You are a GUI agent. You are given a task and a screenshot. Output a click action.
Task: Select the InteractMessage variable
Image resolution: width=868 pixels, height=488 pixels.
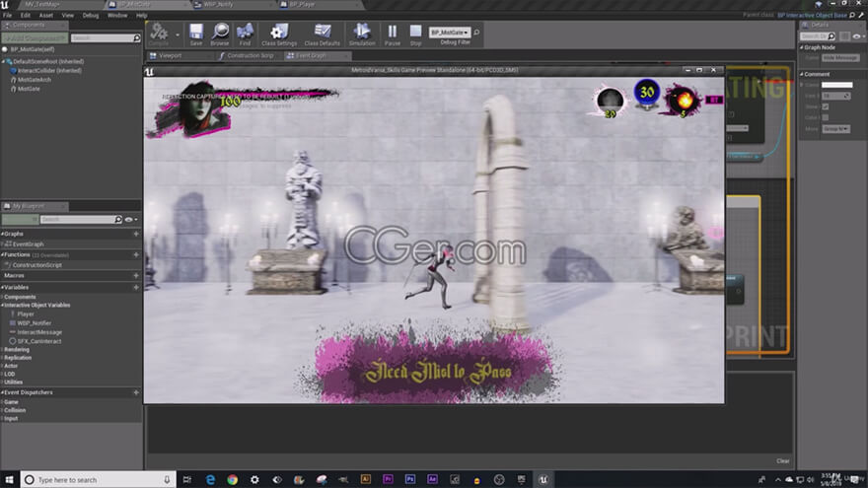(38, 332)
